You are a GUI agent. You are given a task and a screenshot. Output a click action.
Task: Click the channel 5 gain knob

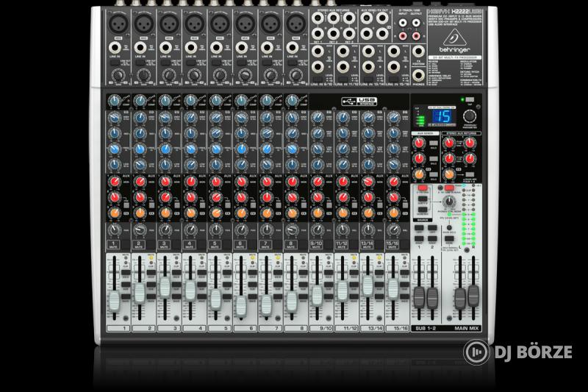click(x=220, y=75)
